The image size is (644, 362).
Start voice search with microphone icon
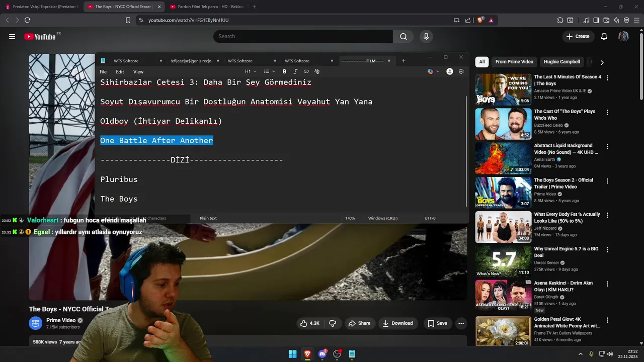[426, 36]
